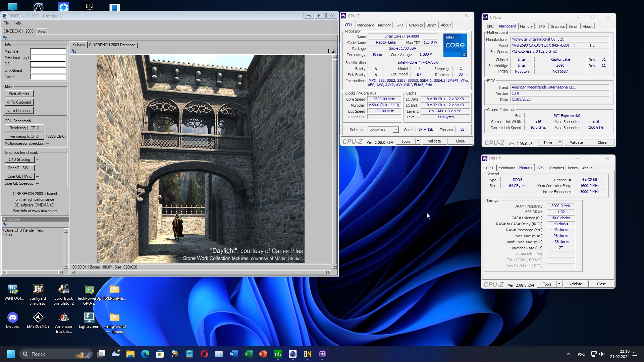Open Microsoft Store from taskbar
The height and width of the screenshot is (362, 644).
tap(160, 354)
